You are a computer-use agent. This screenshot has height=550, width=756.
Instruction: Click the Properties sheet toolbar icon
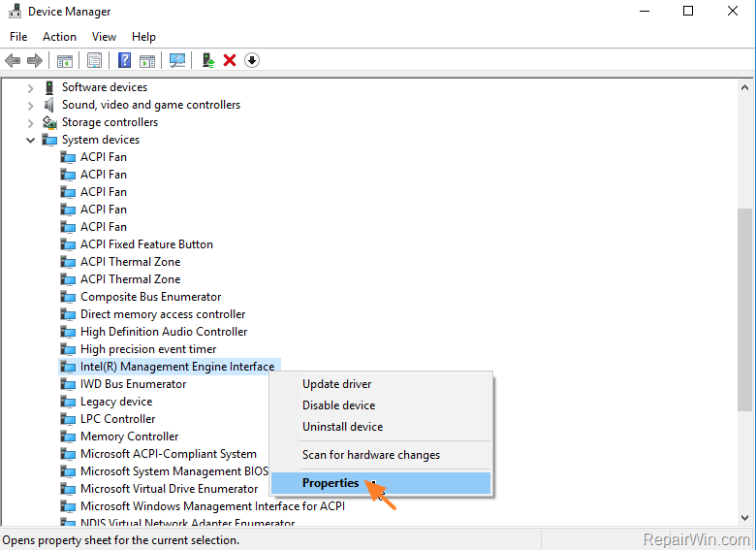coord(95,60)
